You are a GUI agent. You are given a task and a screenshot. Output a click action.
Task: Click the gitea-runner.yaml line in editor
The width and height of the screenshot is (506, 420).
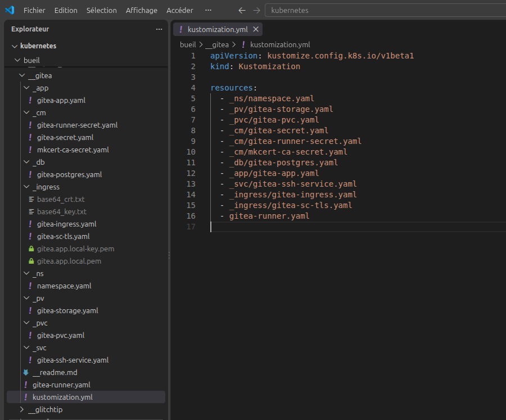click(269, 216)
